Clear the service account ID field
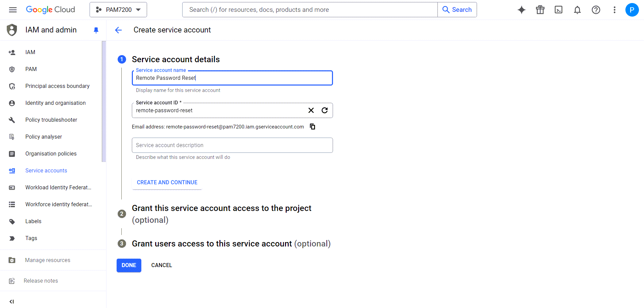 [x=311, y=110]
